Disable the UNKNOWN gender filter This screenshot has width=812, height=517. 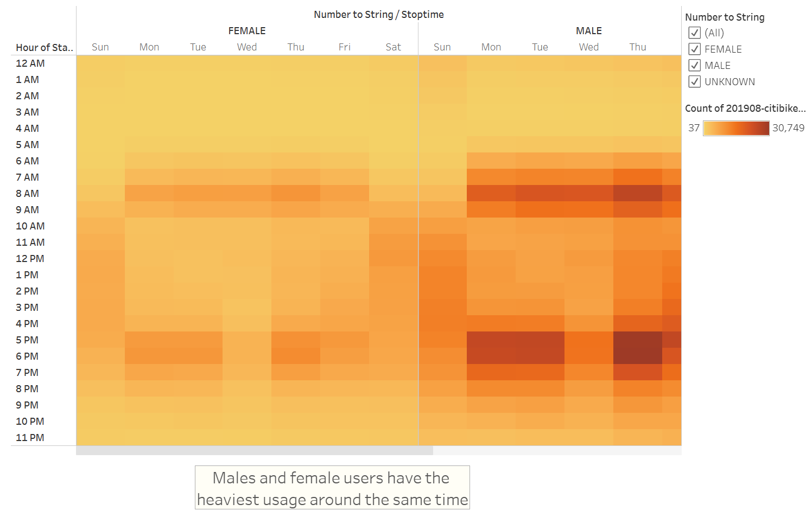[695, 81]
